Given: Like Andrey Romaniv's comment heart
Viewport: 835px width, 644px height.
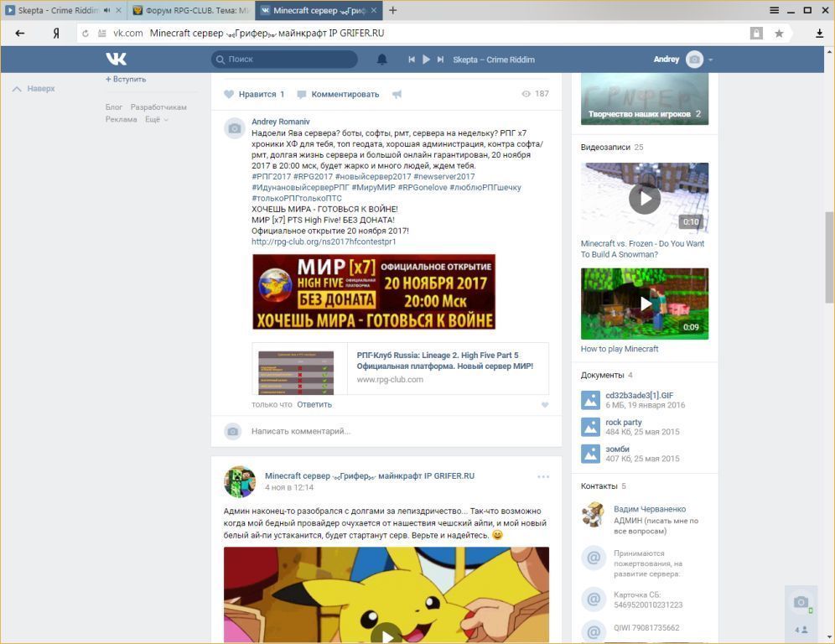Looking at the screenshot, I should [x=545, y=405].
